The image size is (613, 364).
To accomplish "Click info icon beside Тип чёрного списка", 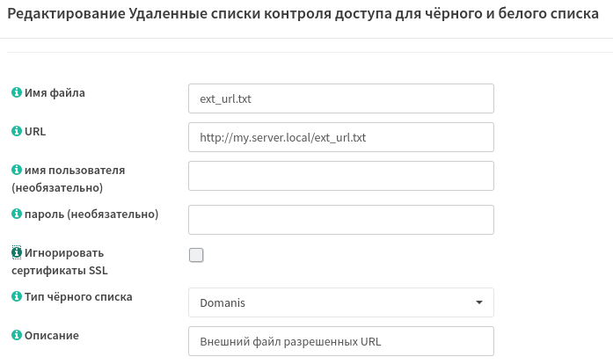I will pyautogui.click(x=17, y=296).
